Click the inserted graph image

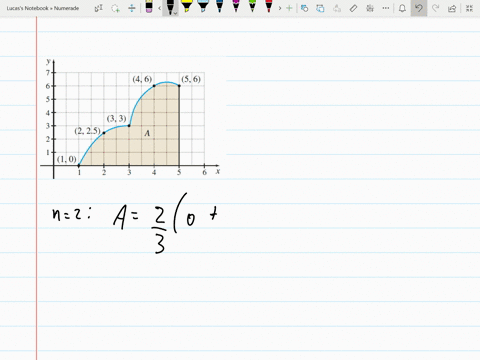point(133,118)
